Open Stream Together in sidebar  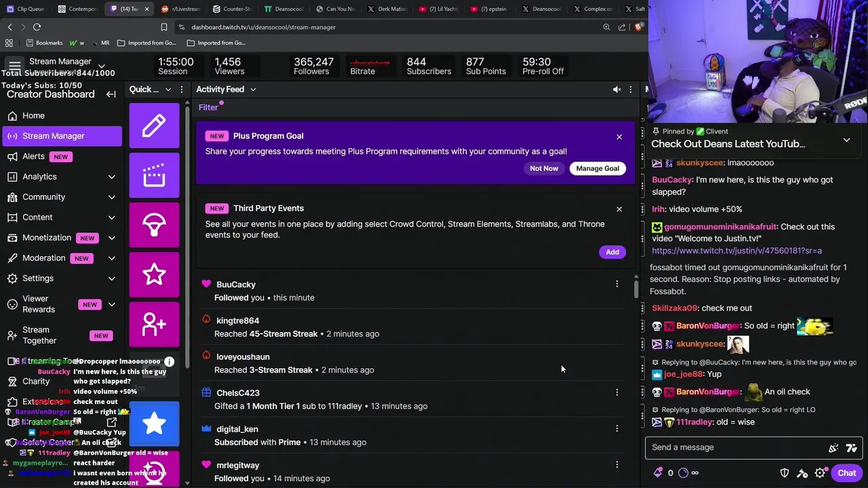(62, 335)
